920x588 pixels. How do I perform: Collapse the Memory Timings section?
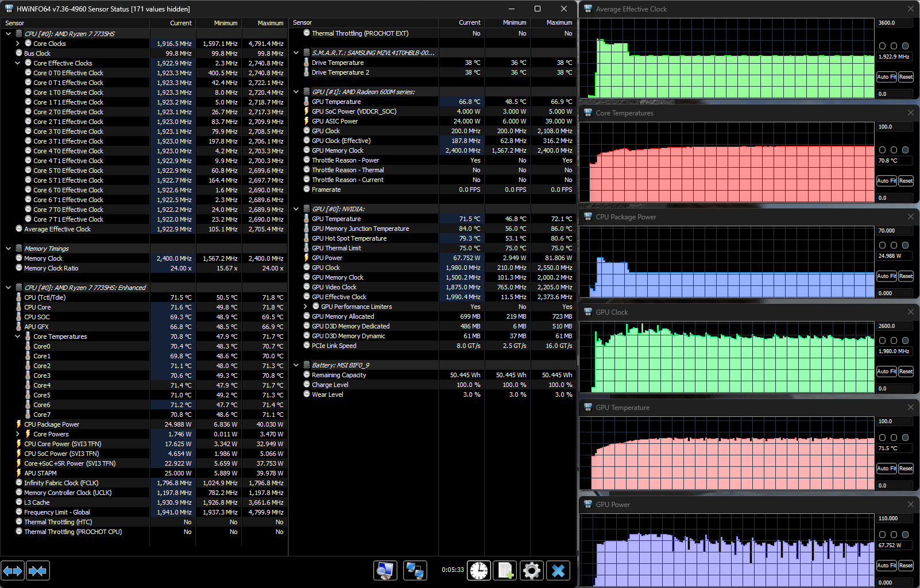point(9,249)
